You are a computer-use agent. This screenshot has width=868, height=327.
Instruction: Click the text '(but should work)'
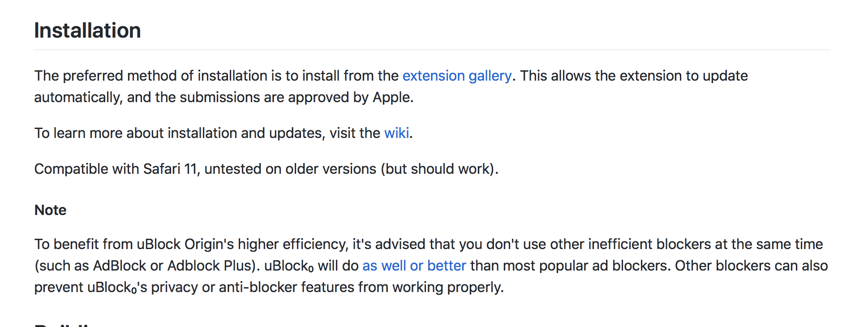click(438, 169)
